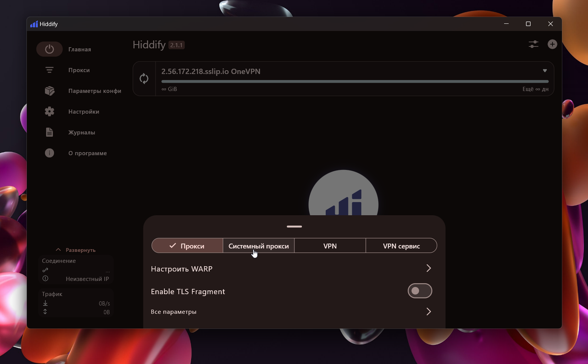This screenshot has height=364, width=588.
Task: Toggle the Enable TLS Fragment switch
Action: tap(420, 291)
